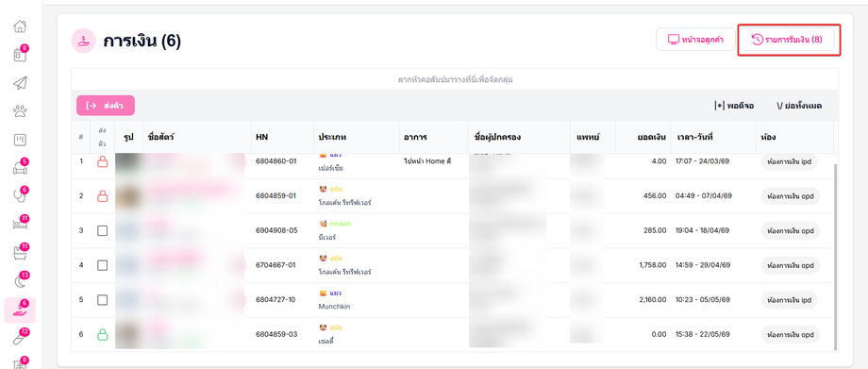The width and height of the screenshot is (868, 369).
Task: Click the time 14:59 - 29/04/69
Action: pyautogui.click(x=703, y=265)
